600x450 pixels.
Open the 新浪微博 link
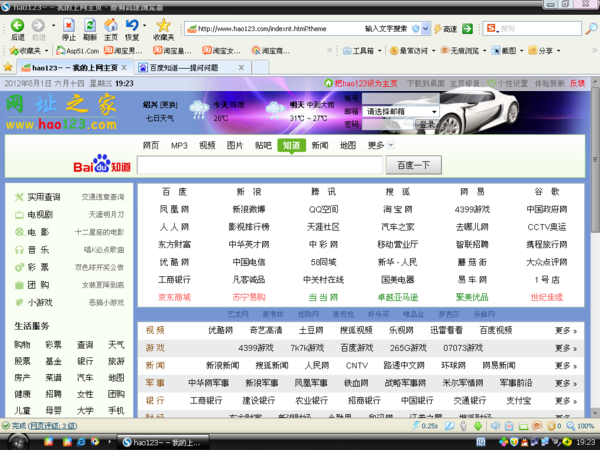[x=249, y=209]
